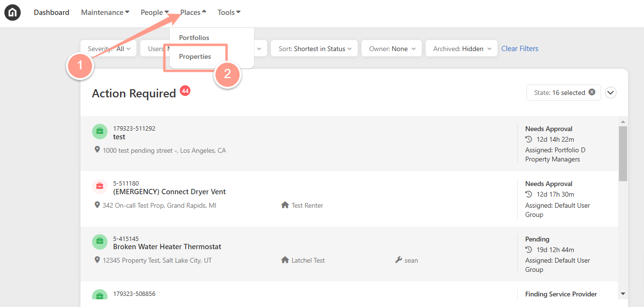
Task: Click the wrench icon beside sean
Action: tap(398, 260)
